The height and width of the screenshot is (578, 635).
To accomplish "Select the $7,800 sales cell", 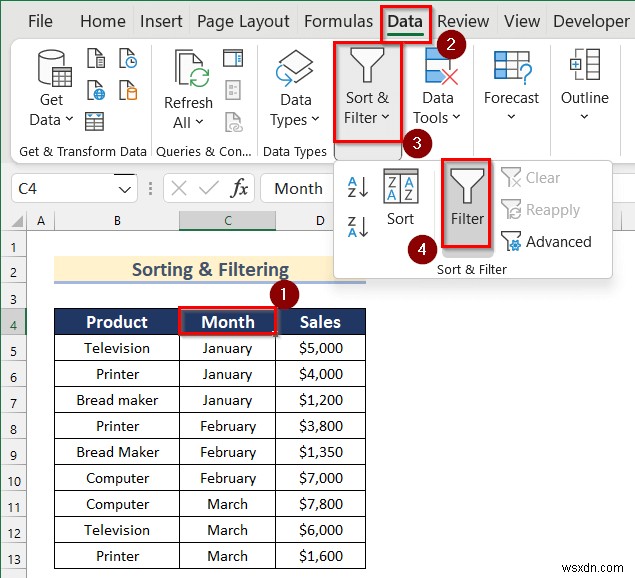I will pos(320,504).
